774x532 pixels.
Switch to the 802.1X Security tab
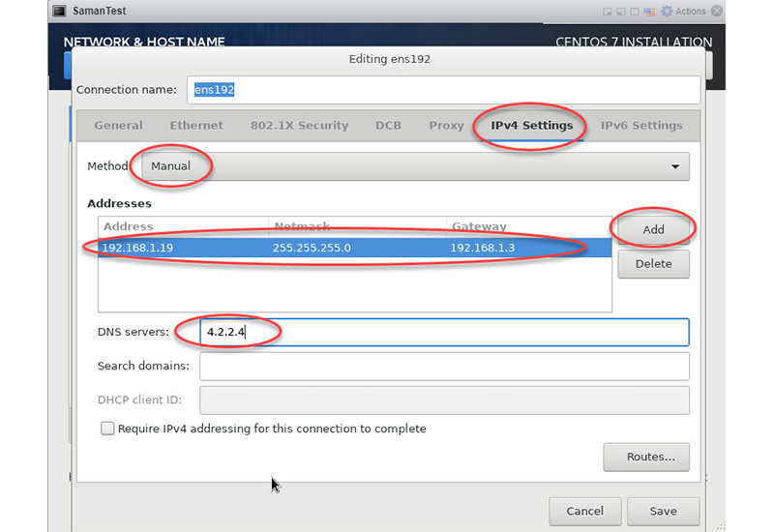(x=299, y=126)
